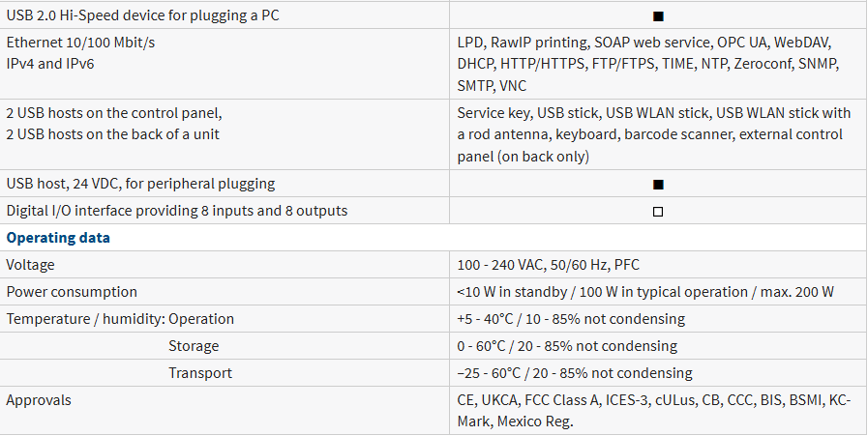Click empty square in Digital I/O interface row
The width and height of the screenshot is (868, 436).
(x=658, y=212)
